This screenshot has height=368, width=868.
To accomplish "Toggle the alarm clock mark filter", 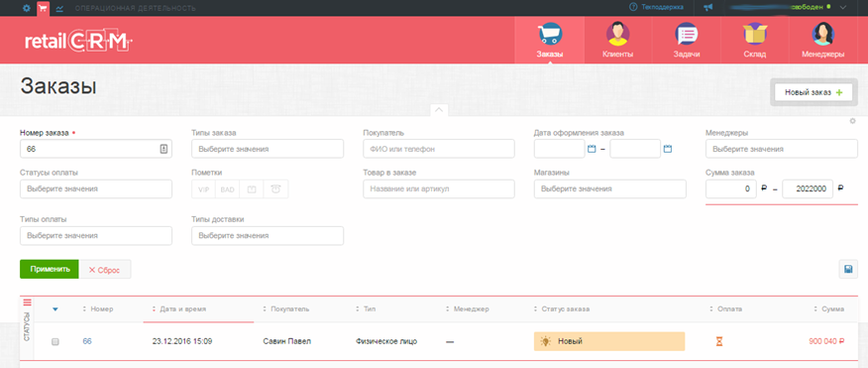I will coord(275,189).
